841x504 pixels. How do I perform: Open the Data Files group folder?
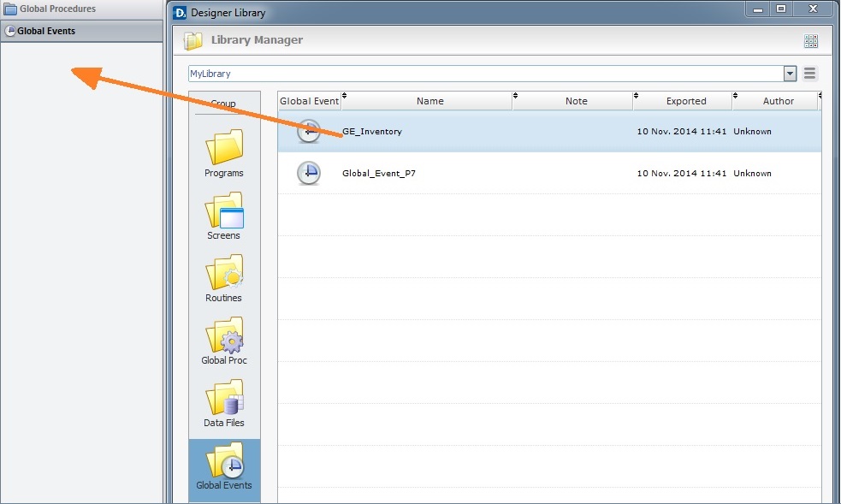click(224, 404)
